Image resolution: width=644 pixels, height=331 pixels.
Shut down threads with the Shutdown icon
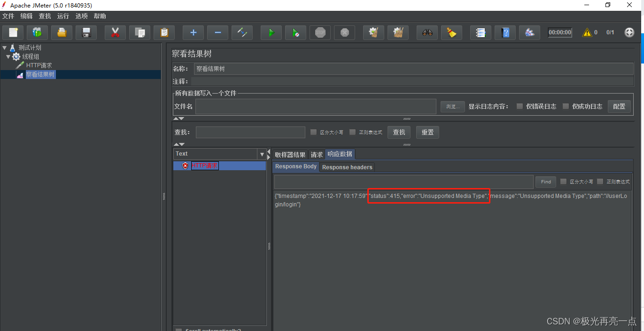pyautogui.click(x=344, y=32)
